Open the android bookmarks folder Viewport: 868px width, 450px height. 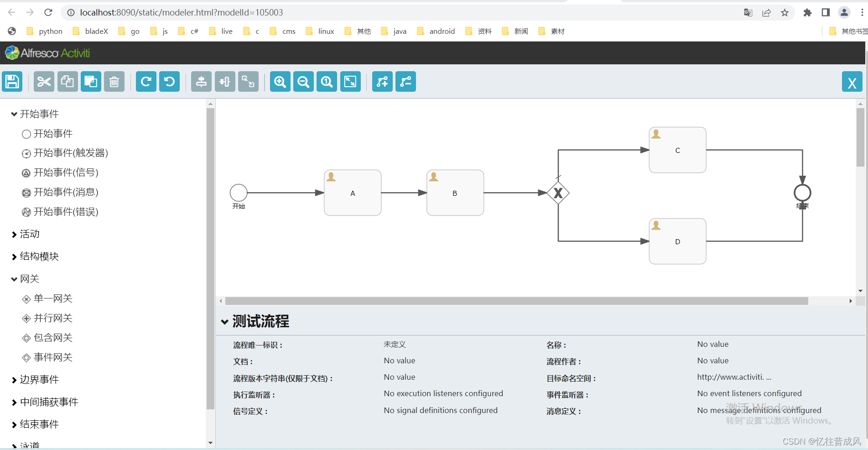coord(436,31)
